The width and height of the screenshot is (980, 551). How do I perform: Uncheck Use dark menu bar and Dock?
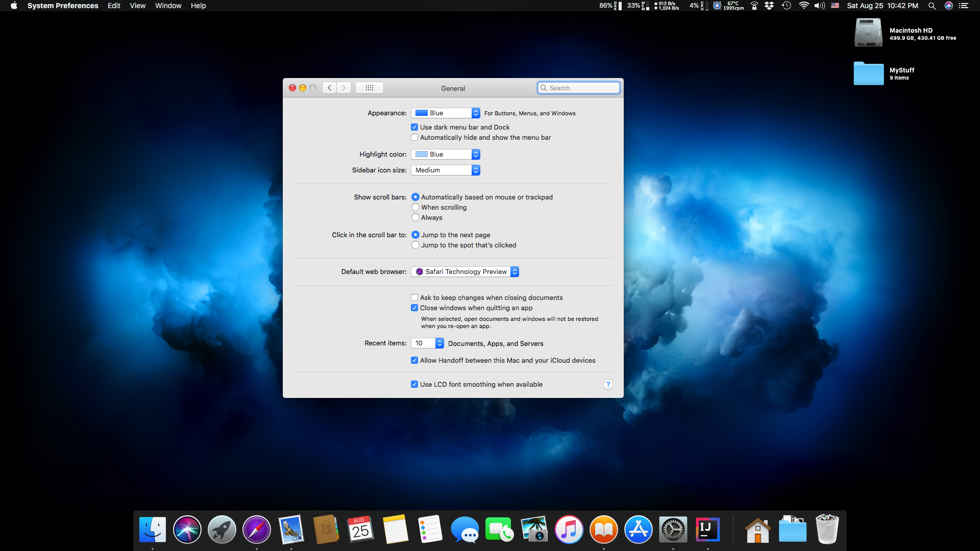[x=414, y=127]
